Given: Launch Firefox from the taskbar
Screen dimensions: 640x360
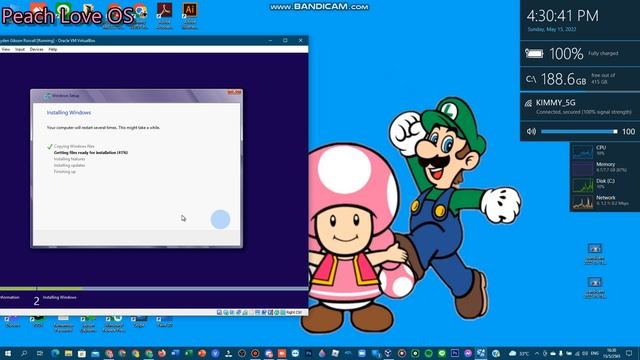Looking at the screenshot, I should pos(162,353).
